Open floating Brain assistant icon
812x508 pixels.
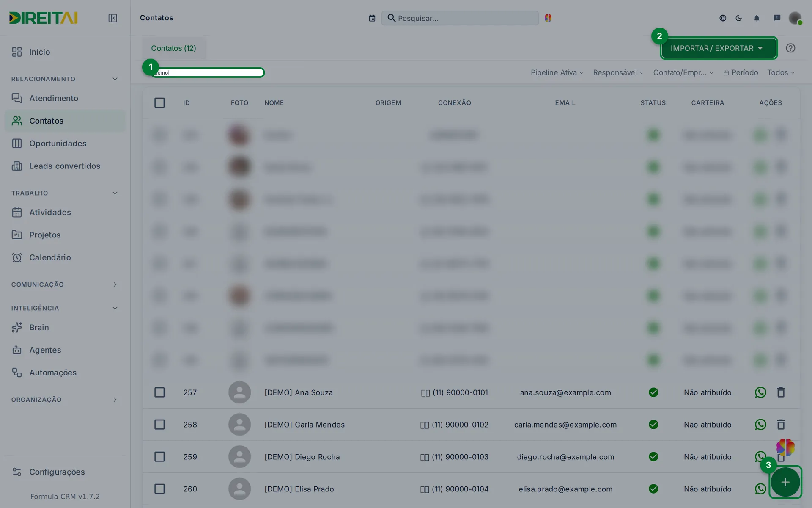(x=785, y=447)
